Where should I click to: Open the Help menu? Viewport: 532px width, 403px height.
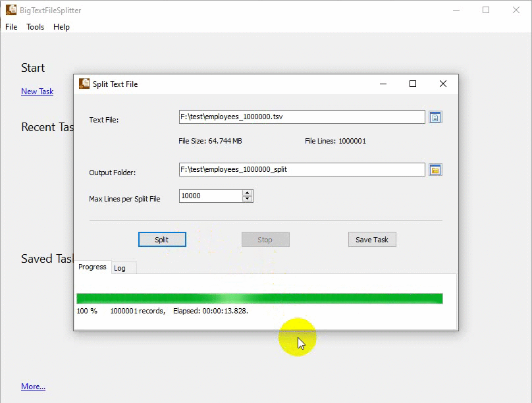tap(61, 27)
